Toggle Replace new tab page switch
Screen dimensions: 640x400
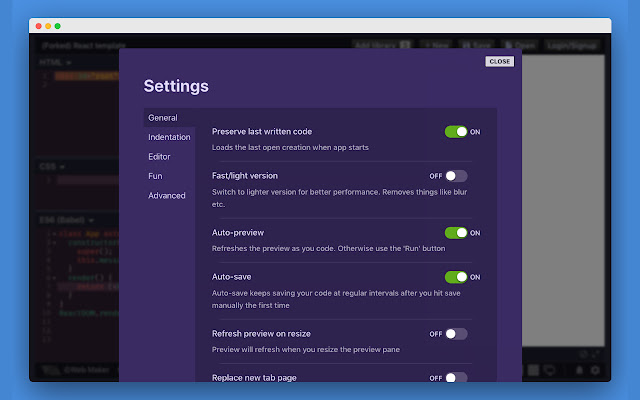click(x=456, y=378)
